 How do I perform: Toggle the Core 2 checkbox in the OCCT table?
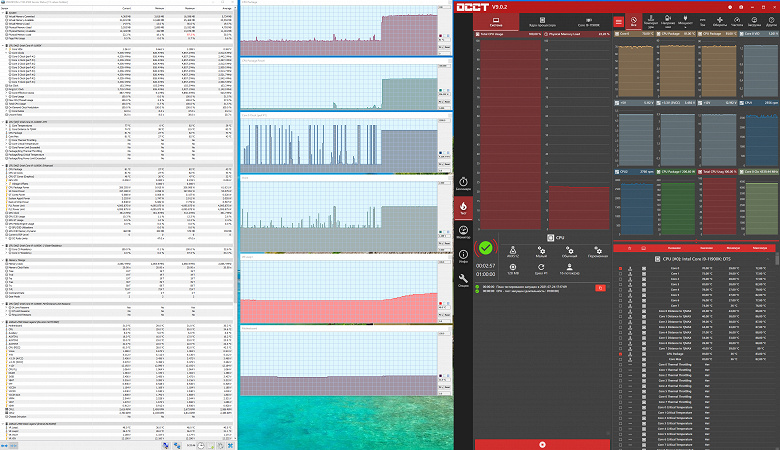pos(620,279)
